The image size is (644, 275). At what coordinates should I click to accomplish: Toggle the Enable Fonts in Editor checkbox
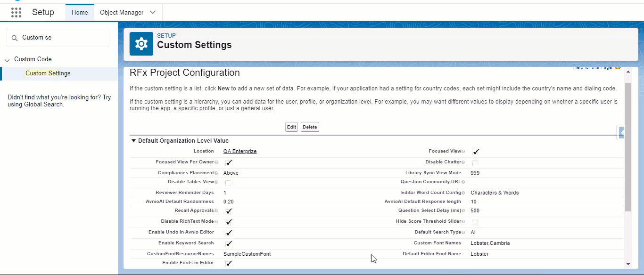pyautogui.click(x=229, y=263)
